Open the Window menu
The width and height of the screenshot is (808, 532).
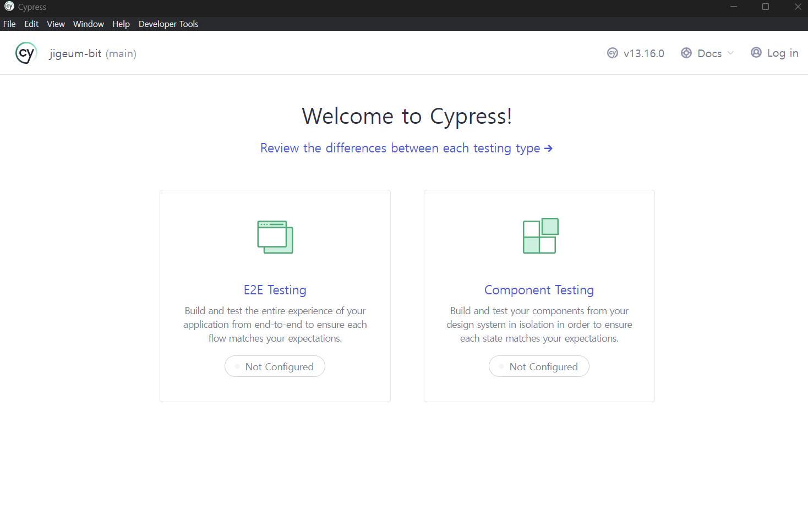click(x=89, y=24)
